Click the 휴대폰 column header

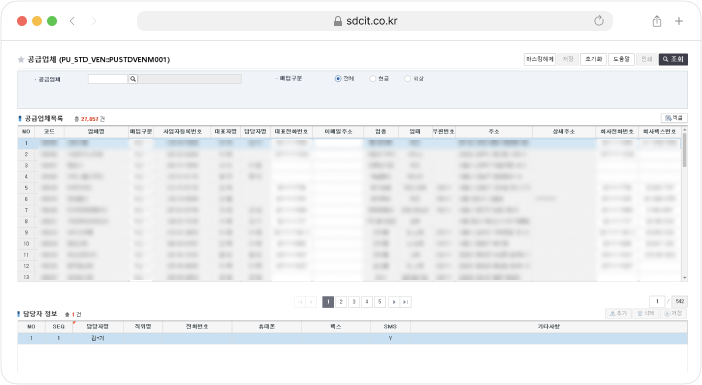pos(266,327)
